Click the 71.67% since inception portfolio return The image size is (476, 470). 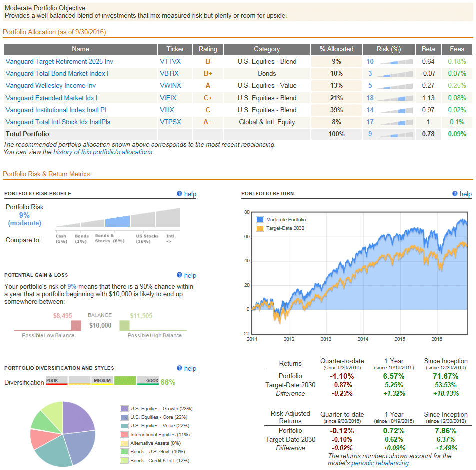(x=446, y=376)
